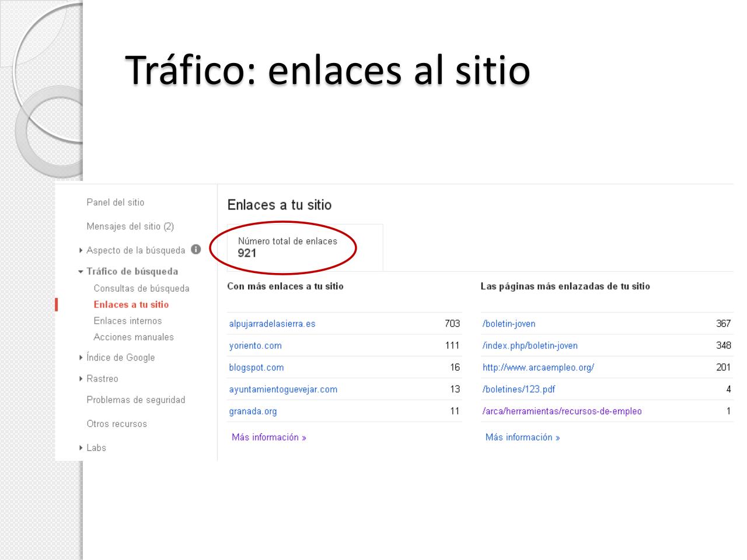Click Más información under linking domains
The width and height of the screenshot is (747, 560).
[x=268, y=437]
